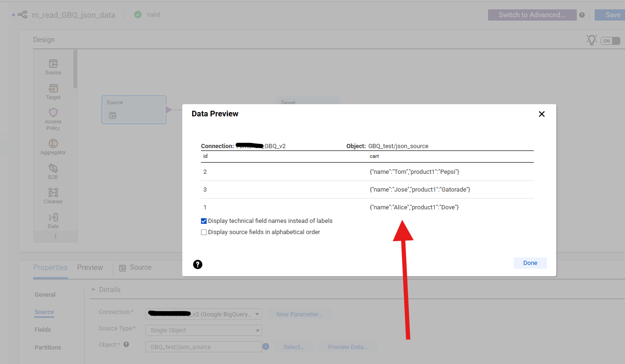This screenshot has width=625, height=364.
Task: Open the Source Type dropdown
Action: [x=204, y=330]
